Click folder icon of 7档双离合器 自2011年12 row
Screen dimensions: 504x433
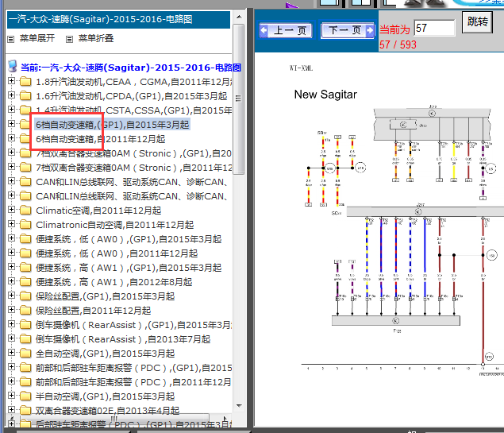tap(25, 168)
